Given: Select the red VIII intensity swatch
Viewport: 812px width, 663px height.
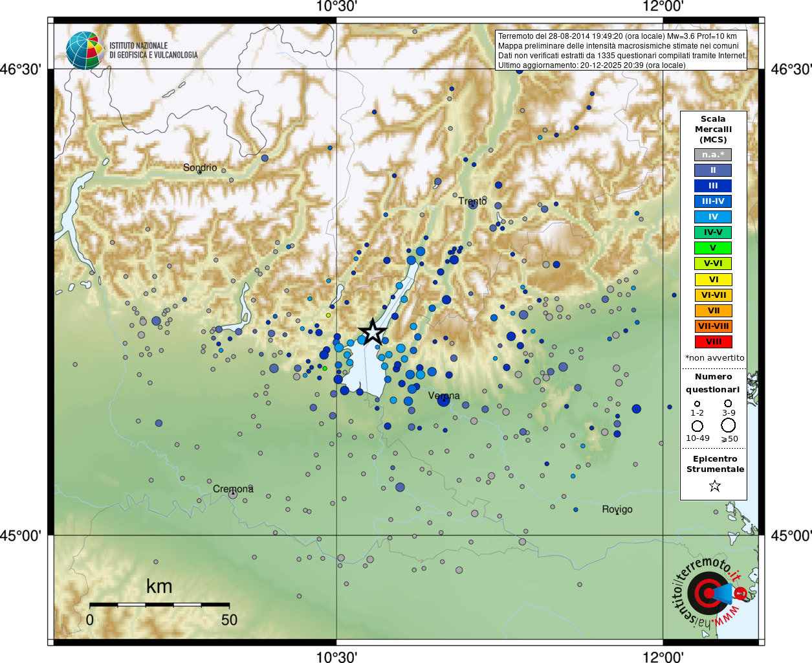Looking at the screenshot, I should click(x=713, y=342).
